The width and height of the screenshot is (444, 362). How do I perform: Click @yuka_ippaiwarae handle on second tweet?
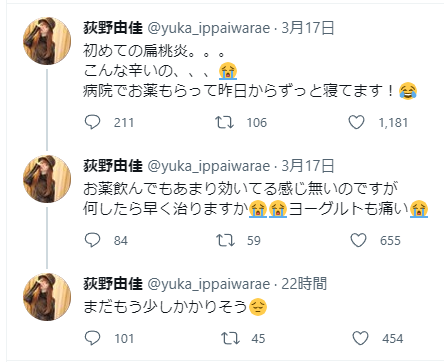(209, 166)
